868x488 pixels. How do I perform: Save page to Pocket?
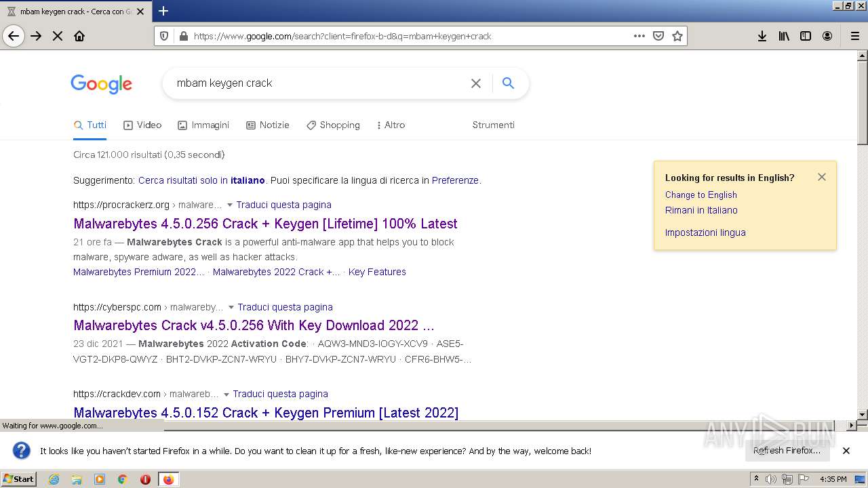(x=658, y=36)
